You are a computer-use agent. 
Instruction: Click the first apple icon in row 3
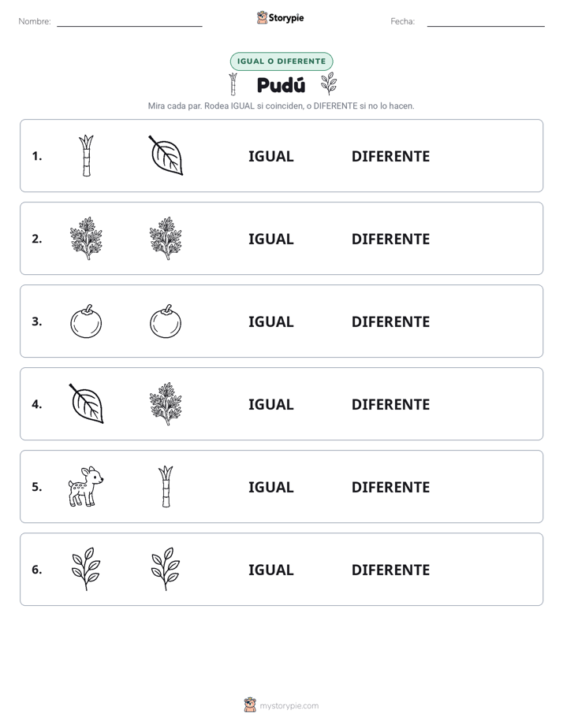point(86,321)
